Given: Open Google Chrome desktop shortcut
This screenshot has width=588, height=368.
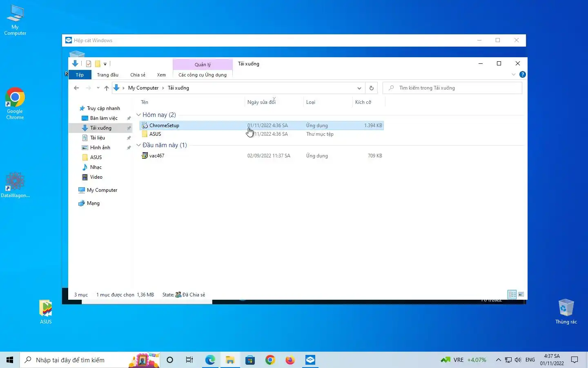Looking at the screenshot, I should (x=15, y=103).
